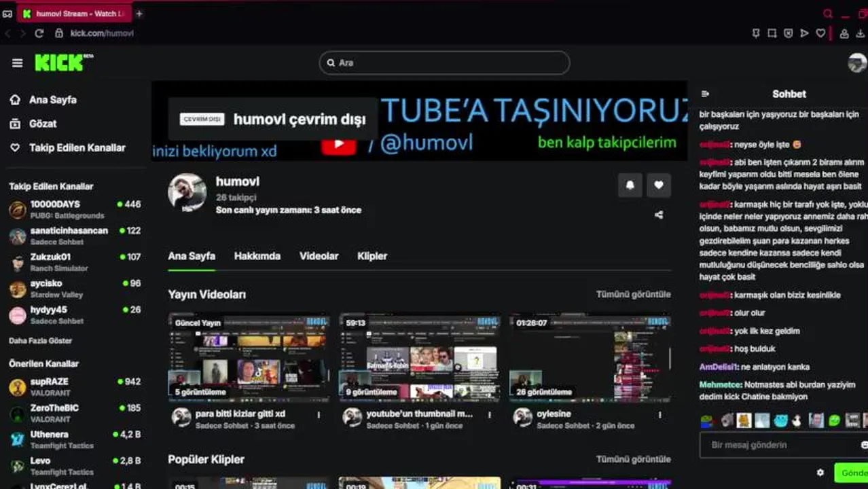Expand 'Daha Fazla Göster' channel list
Screen dimensions: 868x489
pyautogui.click(x=41, y=341)
